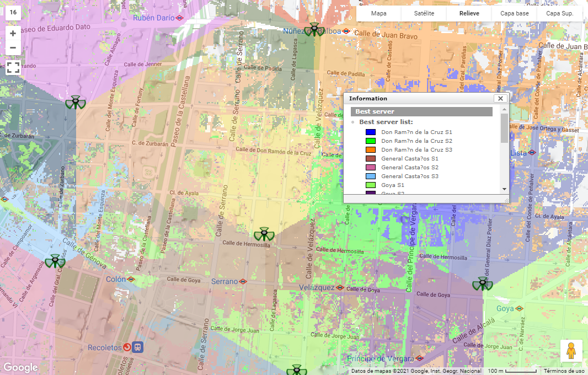This screenshot has width=588, height=375.
Task: Click light green swatch for Goya S1
Action: [x=371, y=185]
